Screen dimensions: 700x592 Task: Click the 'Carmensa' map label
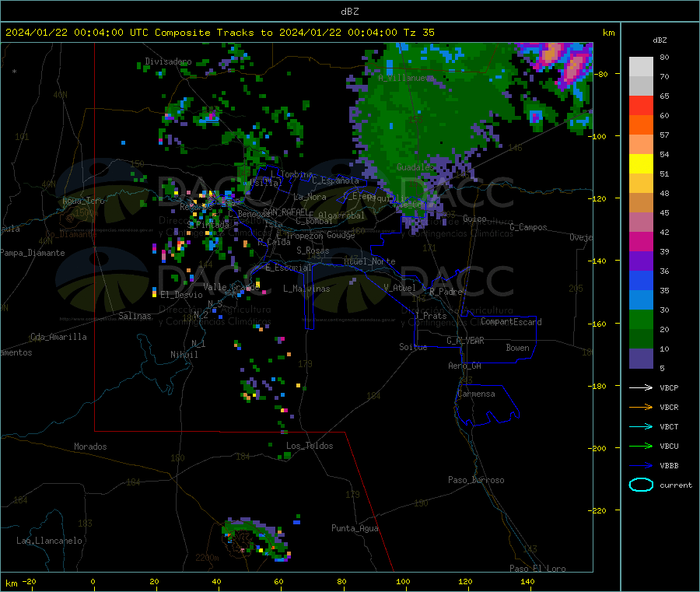click(x=476, y=394)
